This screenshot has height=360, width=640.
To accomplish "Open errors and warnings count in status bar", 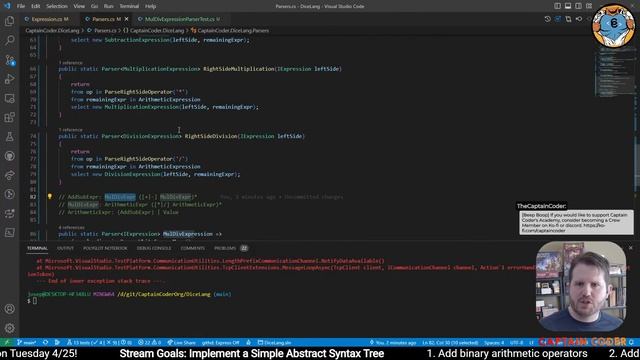I will click(x=149, y=342).
